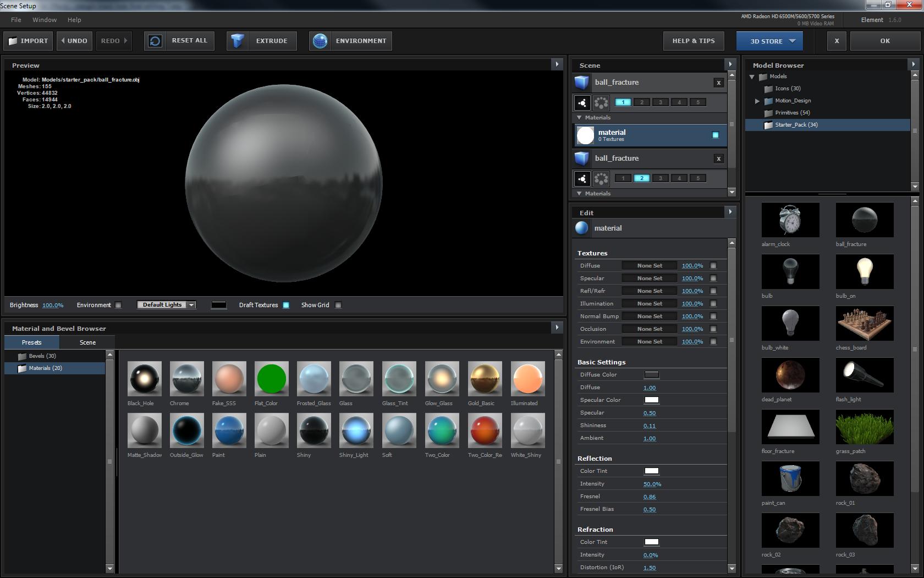Image resolution: width=924 pixels, height=578 pixels.
Task: Load the paint_can model
Action: [790, 478]
